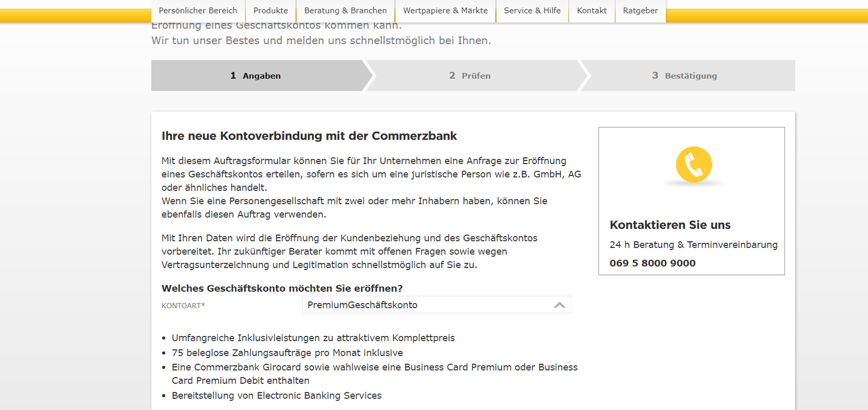Open the Persönlicher Bereich menu
Image resolution: width=868 pixels, height=410 pixels.
pos(198,11)
